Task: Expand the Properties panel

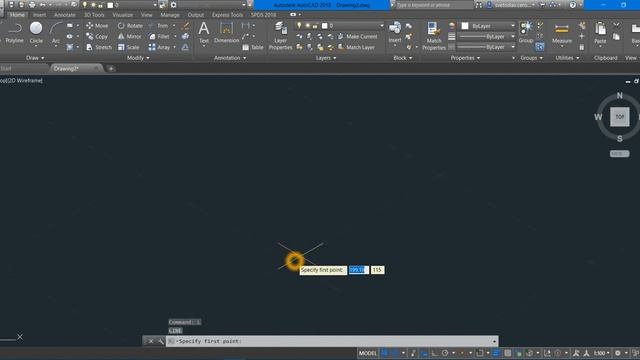Action: [x=465, y=58]
